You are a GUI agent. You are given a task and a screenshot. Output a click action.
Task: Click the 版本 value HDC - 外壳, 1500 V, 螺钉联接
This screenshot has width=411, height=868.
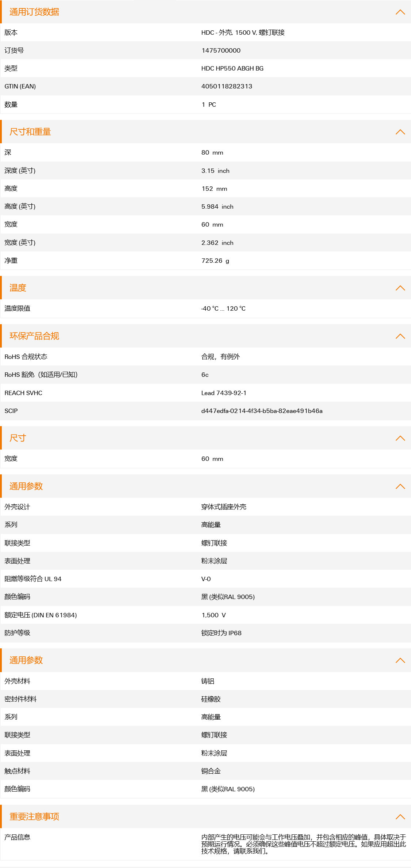[243, 33]
